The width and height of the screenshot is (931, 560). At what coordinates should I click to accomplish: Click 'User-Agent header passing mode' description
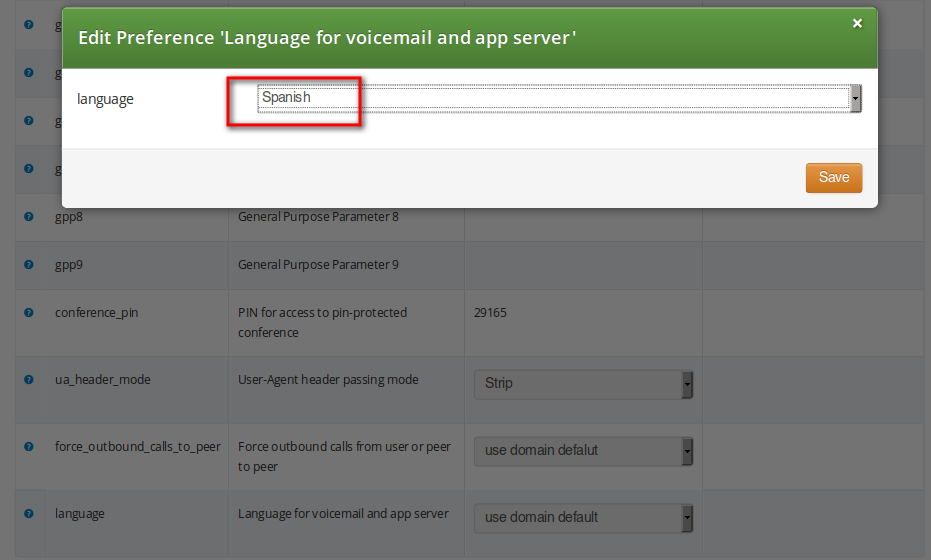(x=328, y=380)
